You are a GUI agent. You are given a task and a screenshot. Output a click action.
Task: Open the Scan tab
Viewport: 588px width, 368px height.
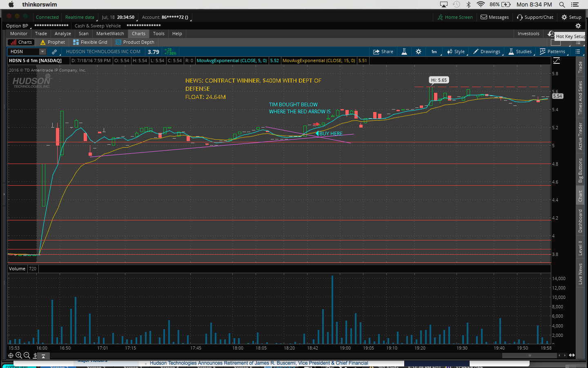[84, 34]
